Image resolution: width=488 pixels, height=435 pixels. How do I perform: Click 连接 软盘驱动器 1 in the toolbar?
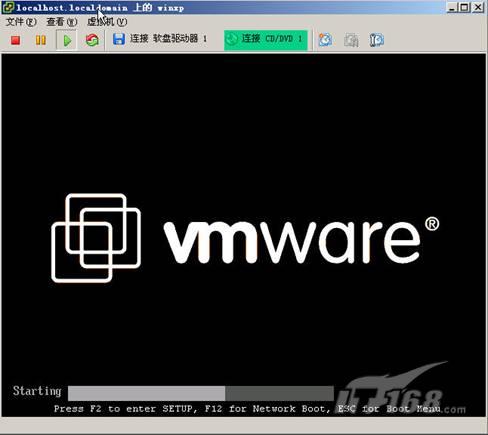coord(168,39)
